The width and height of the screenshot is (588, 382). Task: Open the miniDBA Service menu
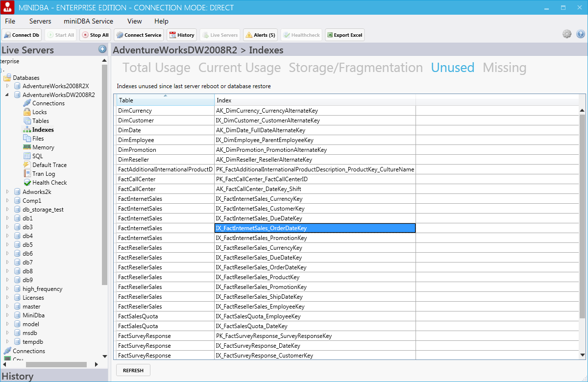pyautogui.click(x=88, y=21)
